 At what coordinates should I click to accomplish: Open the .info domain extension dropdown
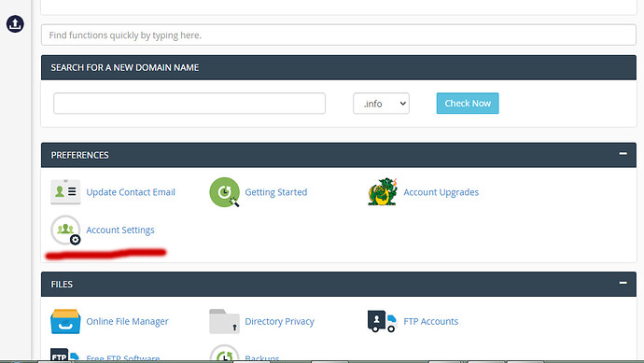(x=381, y=104)
